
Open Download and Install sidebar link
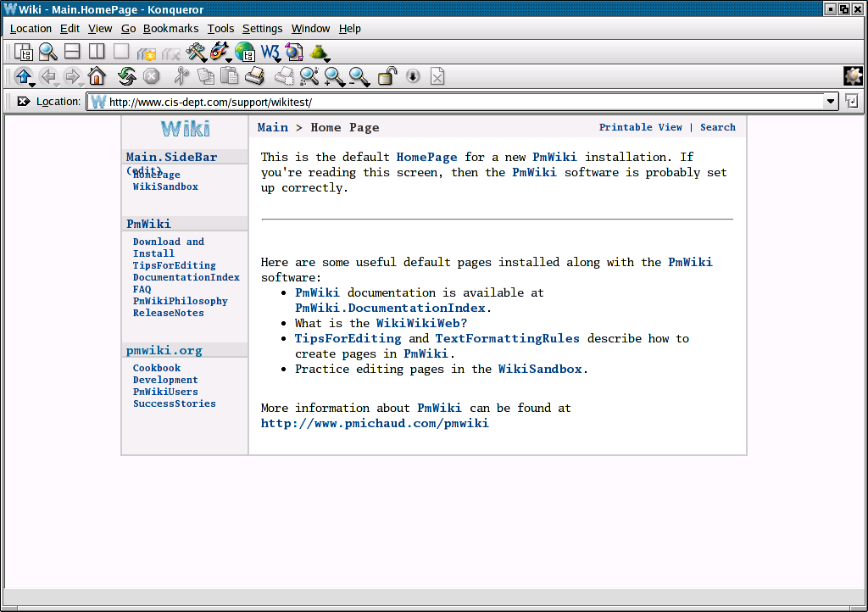coord(169,248)
